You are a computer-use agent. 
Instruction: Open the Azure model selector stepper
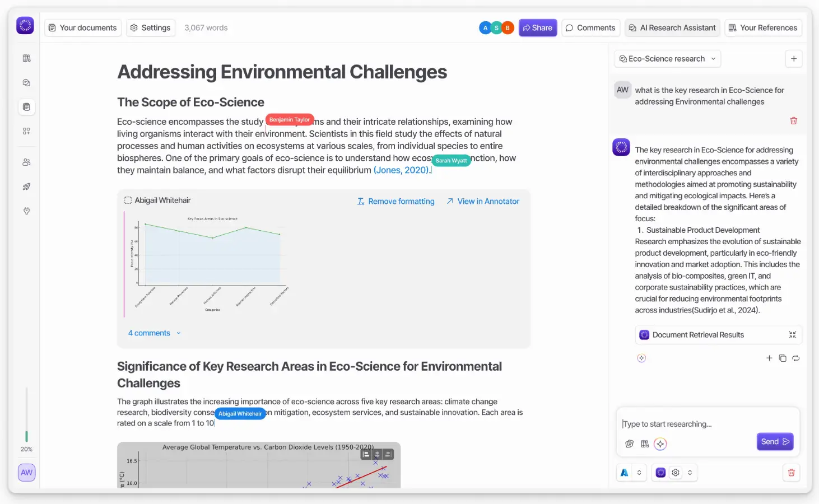click(639, 473)
